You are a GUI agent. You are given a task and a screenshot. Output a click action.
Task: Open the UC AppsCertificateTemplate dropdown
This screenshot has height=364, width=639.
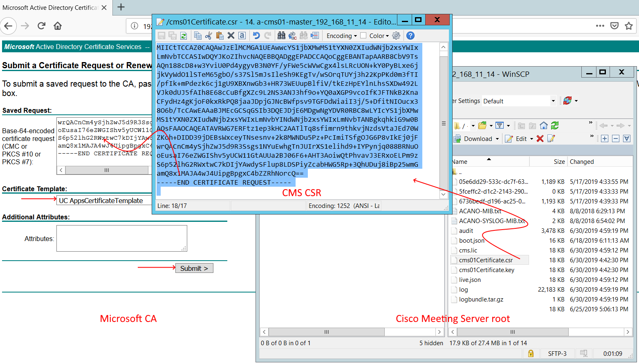[104, 201]
